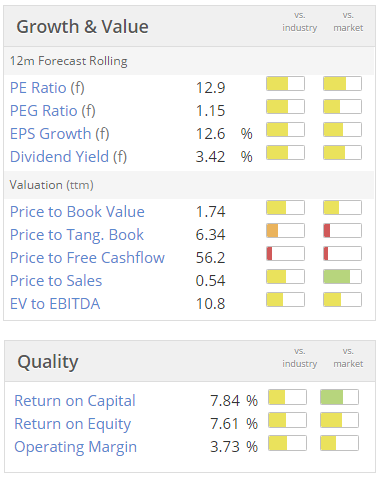Click the Price to Free Cashflow link
This screenshot has width=382, height=480.
(87, 258)
